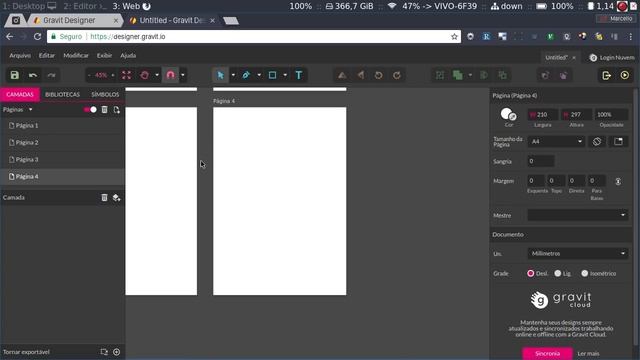
Task: Select the Text tool
Action: coord(299,75)
